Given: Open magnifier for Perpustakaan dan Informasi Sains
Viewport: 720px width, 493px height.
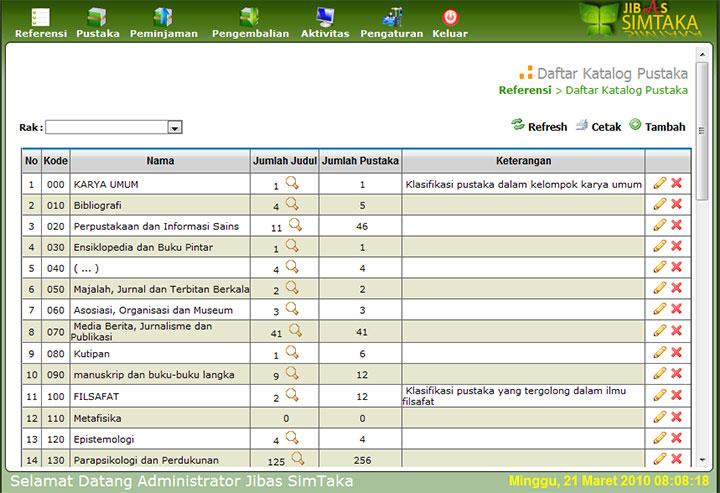Looking at the screenshot, I should coord(295,224).
